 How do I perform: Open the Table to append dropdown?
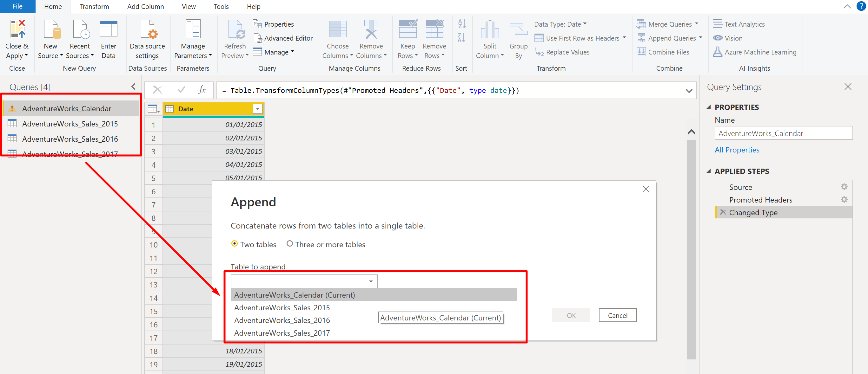304,281
